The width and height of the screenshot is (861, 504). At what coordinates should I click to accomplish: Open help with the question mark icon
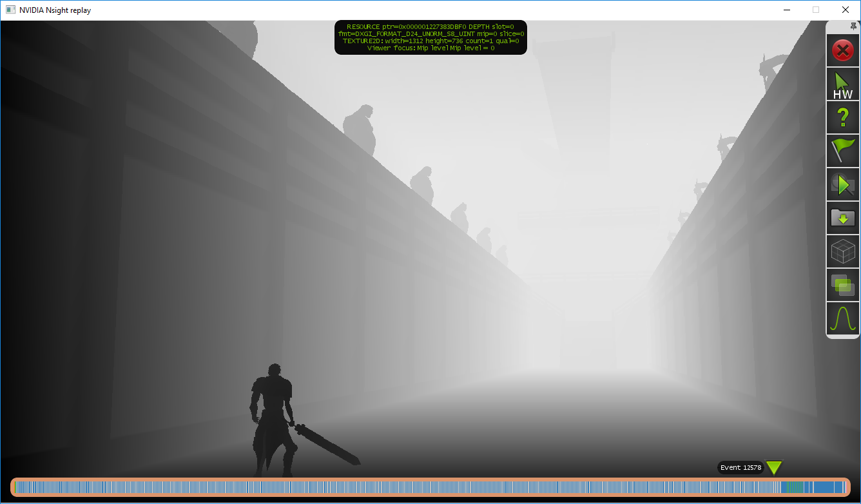point(843,117)
